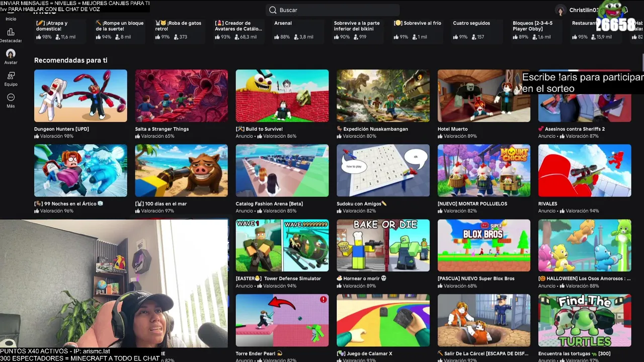Image resolution: width=644 pixels, height=362 pixels.
Task: Open the Más three-dots menu icon
Action: click(11, 97)
